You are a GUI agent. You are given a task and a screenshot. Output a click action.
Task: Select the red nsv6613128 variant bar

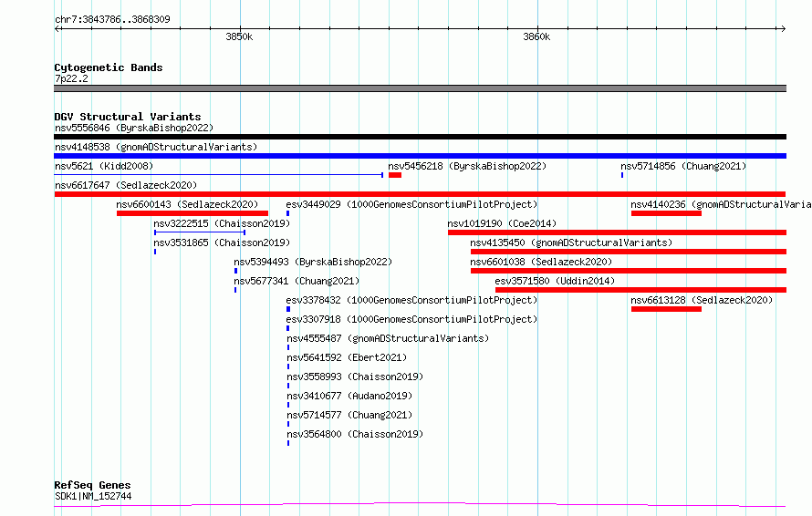[x=667, y=309]
